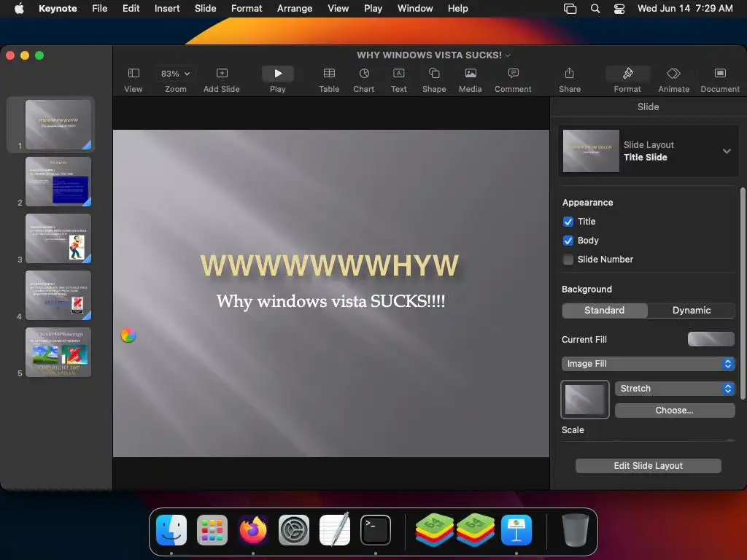This screenshot has height=560, width=747.
Task: Open Terminal from the Dock
Action: tap(376, 529)
